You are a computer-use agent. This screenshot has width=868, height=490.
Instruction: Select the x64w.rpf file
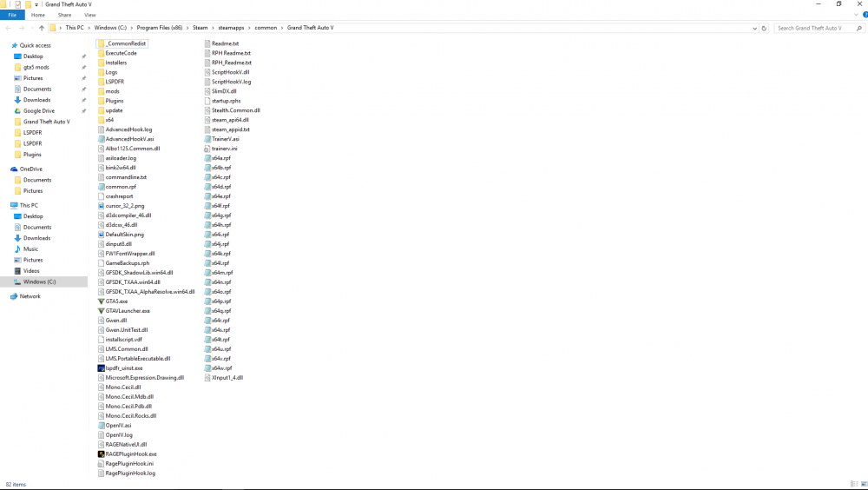[221, 368]
